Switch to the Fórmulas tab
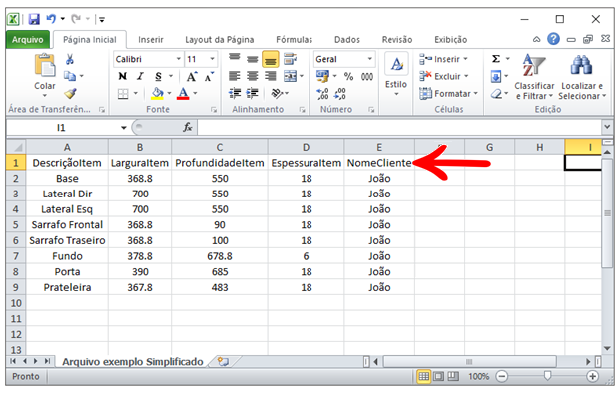The width and height of the screenshot is (616, 393). click(294, 40)
